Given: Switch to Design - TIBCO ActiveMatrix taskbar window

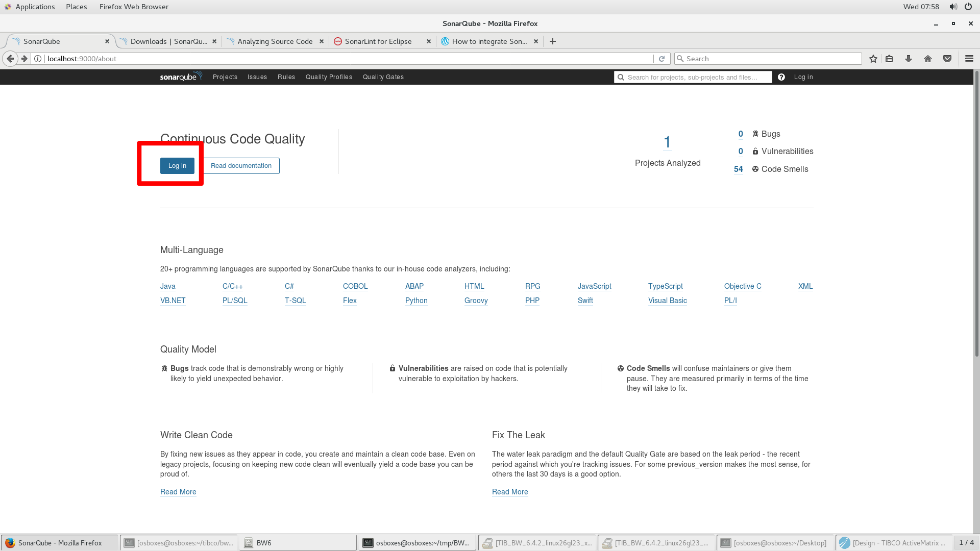Looking at the screenshot, I should (x=894, y=543).
